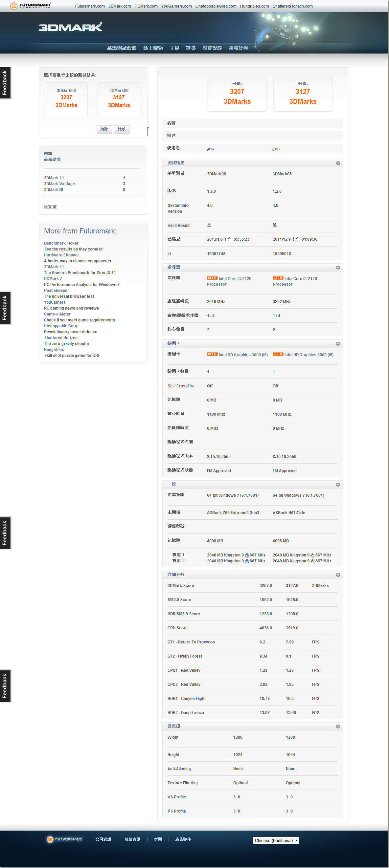
Task: Collapse the 繪圖卡 section arrow
Action: (338, 344)
